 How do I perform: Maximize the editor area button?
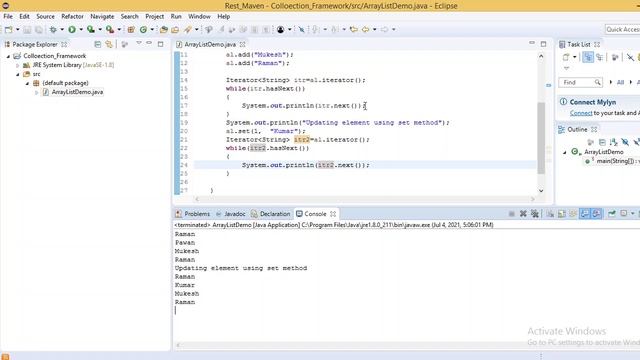coord(543,44)
